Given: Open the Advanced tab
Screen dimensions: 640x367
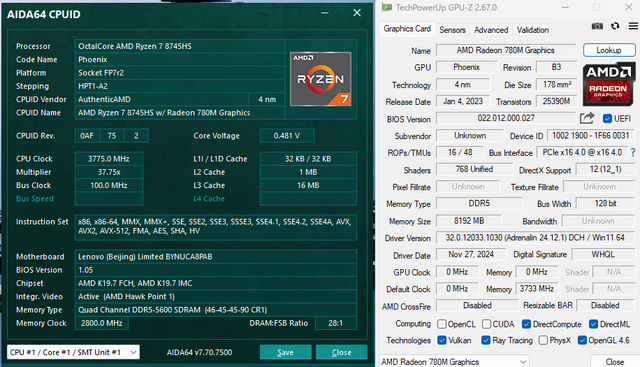Looking at the screenshot, I should tap(491, 30).
